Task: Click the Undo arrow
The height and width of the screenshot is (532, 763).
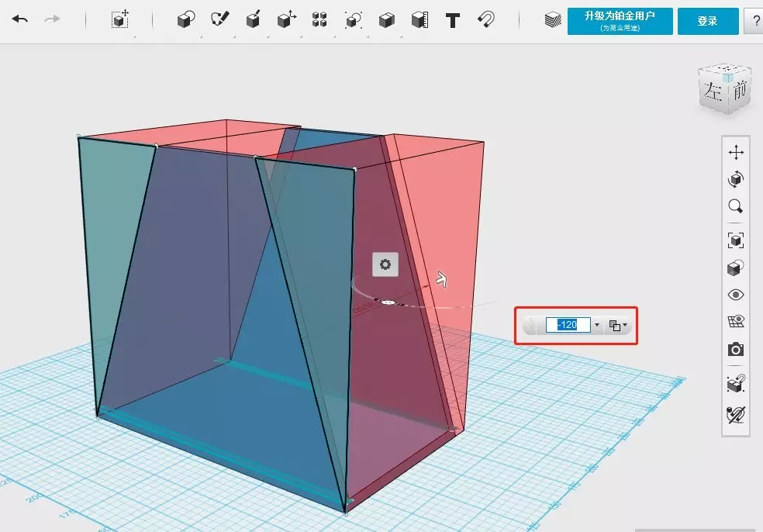Action: [x=19, y=19]
